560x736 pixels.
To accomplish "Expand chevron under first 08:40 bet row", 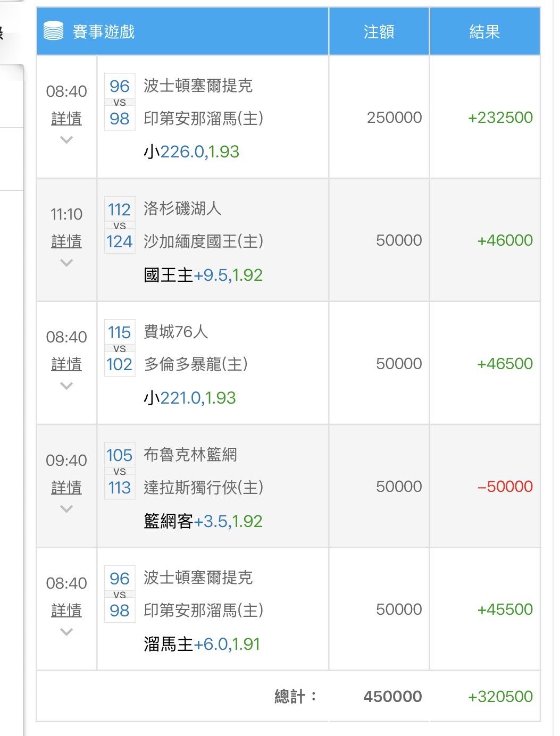I will (x=66, y=140).
